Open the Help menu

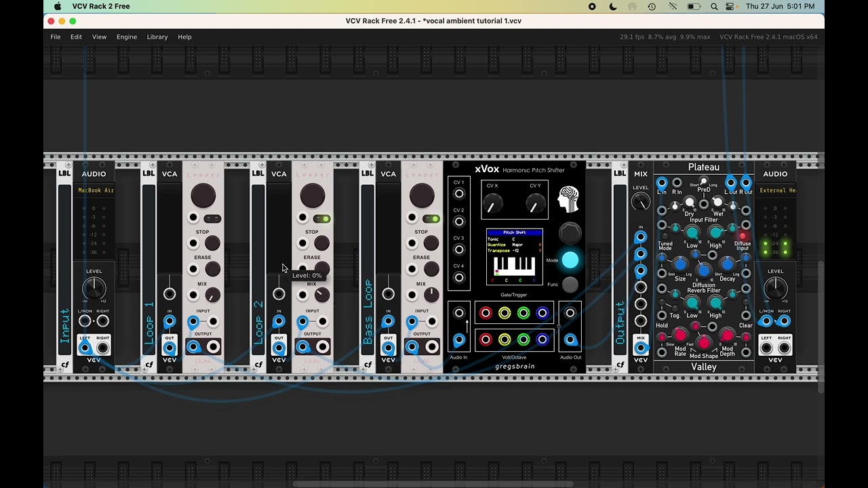tap(184, 37)
